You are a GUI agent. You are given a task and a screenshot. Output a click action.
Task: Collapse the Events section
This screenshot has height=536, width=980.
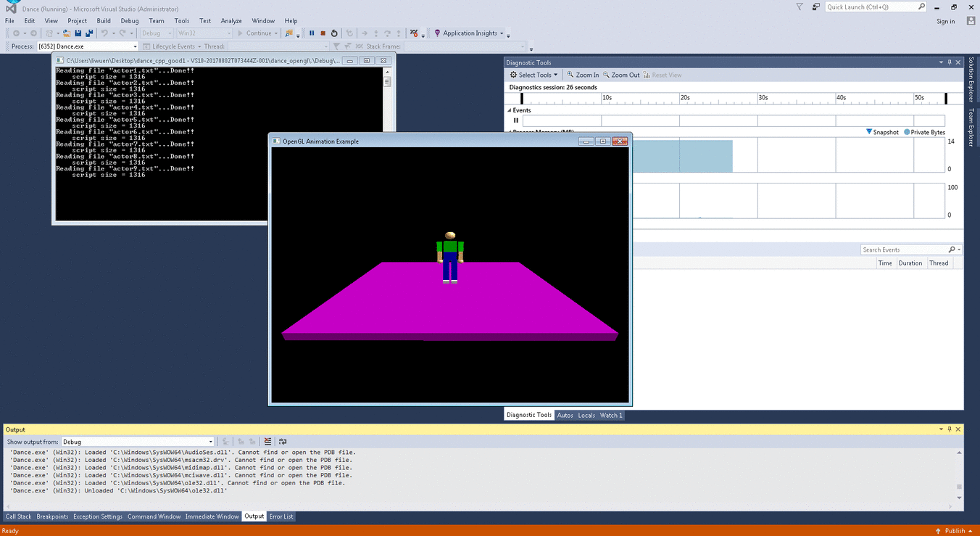click(509, 110)
